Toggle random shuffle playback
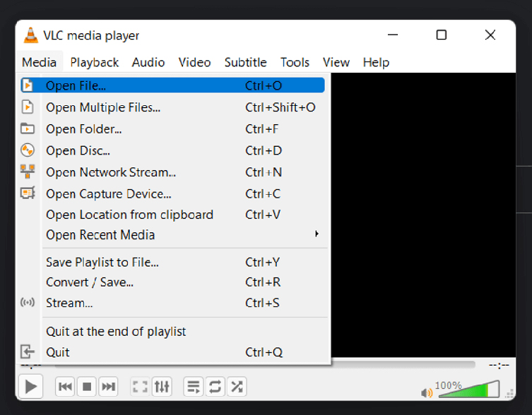This screenshot has width=532, height=415. 237,387
